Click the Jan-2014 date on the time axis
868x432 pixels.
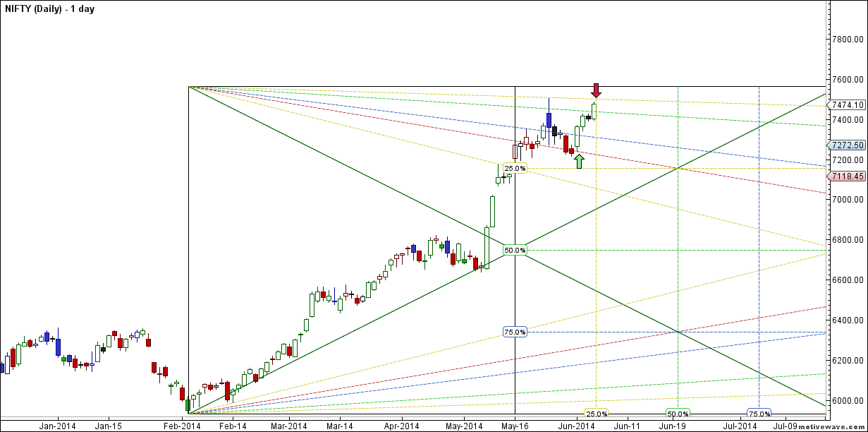click(x=57, y=426)
